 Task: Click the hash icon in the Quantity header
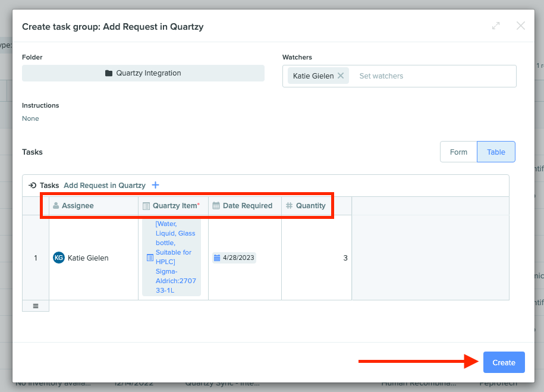coord(289,205)
